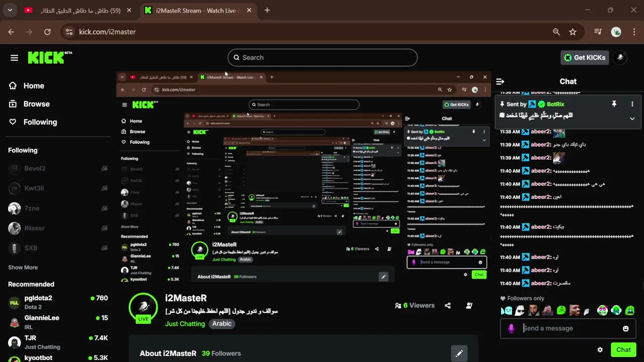Screen dimensions: 644x362
Task: Click the 39 Followers count
Action: 221,353
